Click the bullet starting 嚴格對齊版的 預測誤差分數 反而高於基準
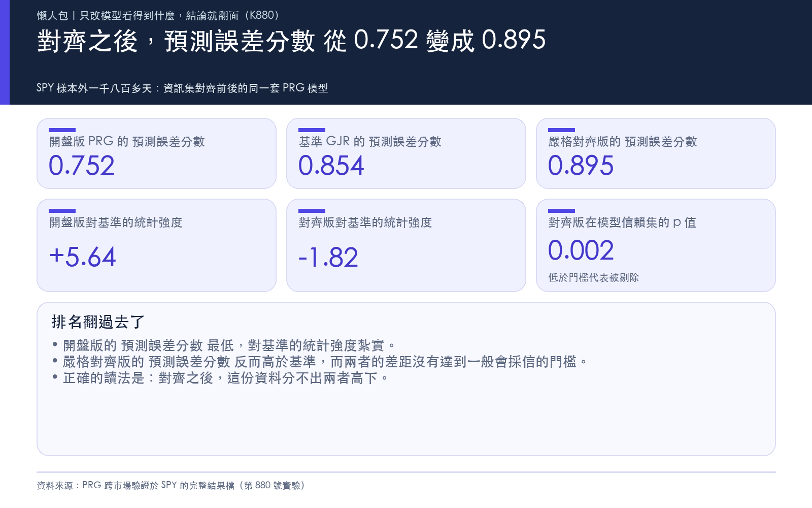 (320, 362)
